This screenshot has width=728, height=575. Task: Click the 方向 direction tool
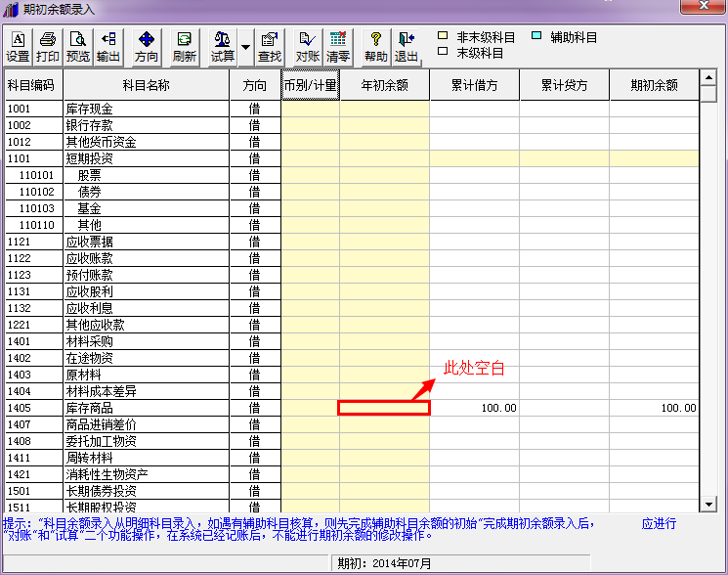click(x=147, y=47)
